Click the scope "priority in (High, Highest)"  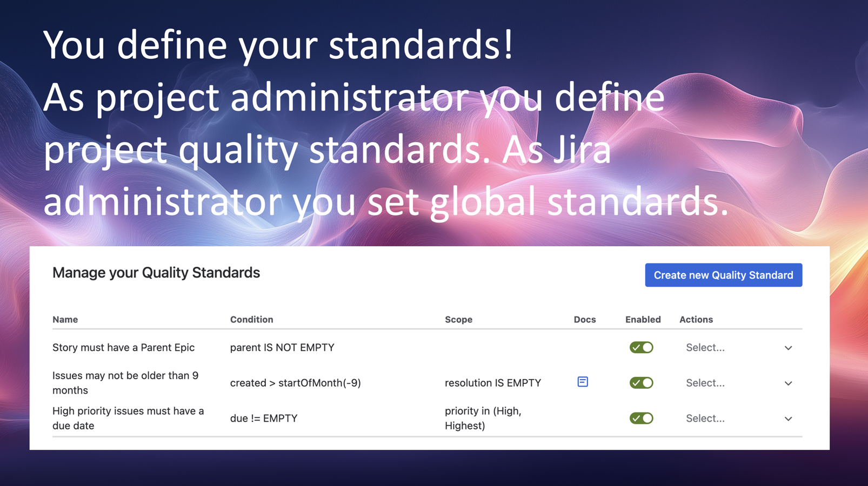(x=483, y=418)
